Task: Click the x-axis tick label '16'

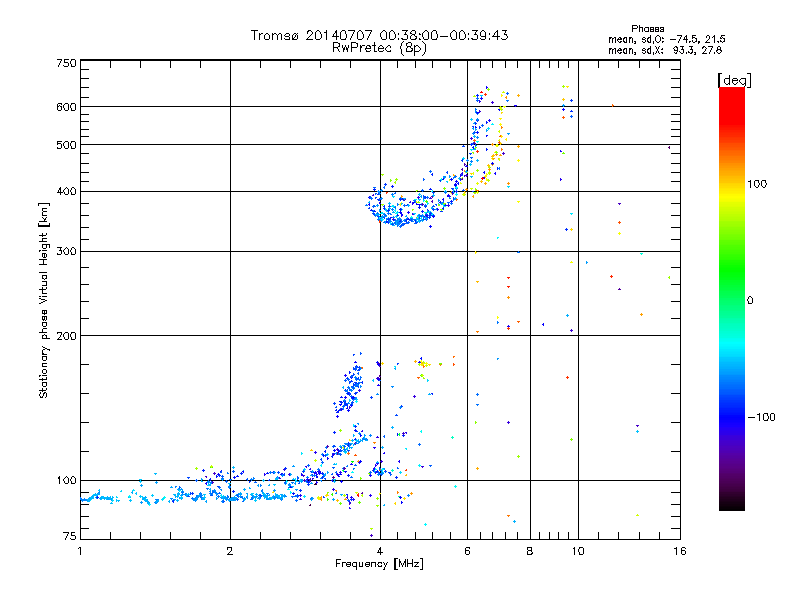Action: coord(680,551)
